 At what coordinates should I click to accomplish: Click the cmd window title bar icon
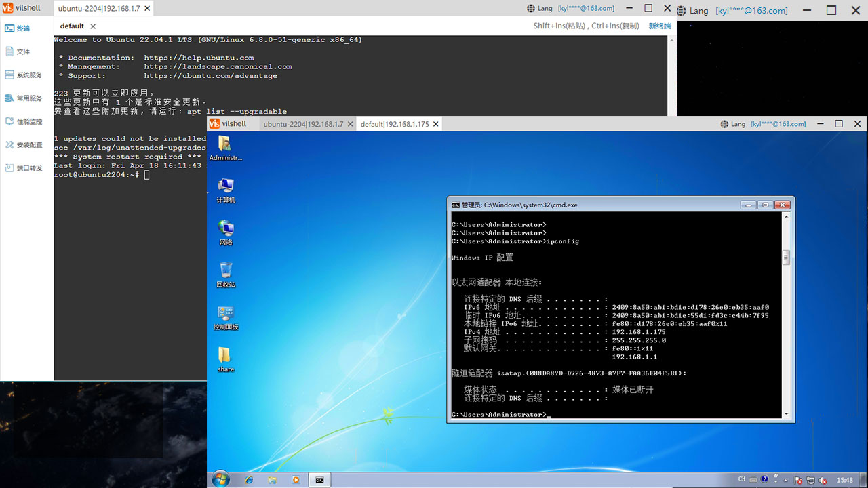click(x=456, y=205)
